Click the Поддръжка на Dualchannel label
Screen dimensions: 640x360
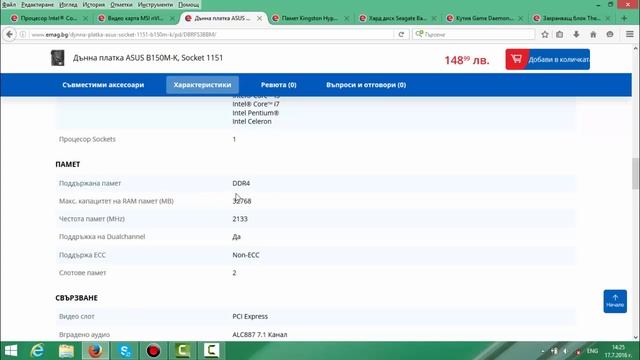pyautogui.click(x=102, y=237)
